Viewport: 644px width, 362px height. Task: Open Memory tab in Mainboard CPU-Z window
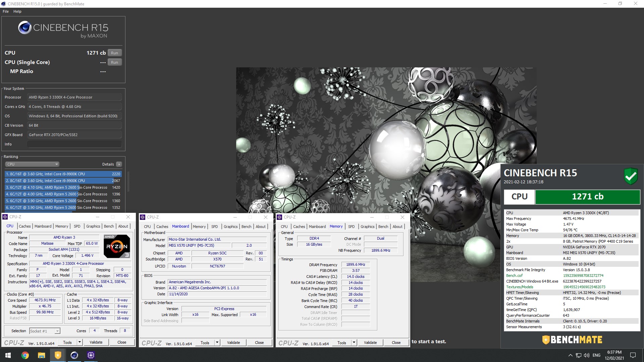tap(199, 227)
